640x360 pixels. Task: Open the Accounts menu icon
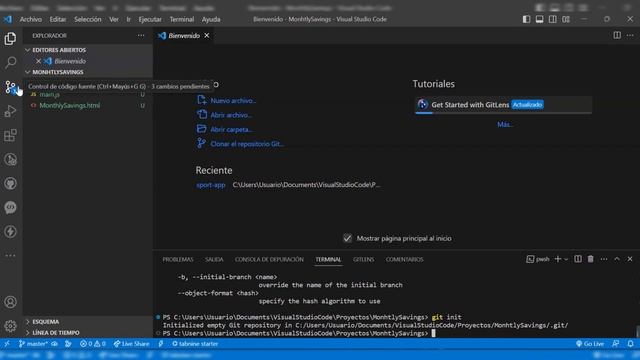coord(11,302)
